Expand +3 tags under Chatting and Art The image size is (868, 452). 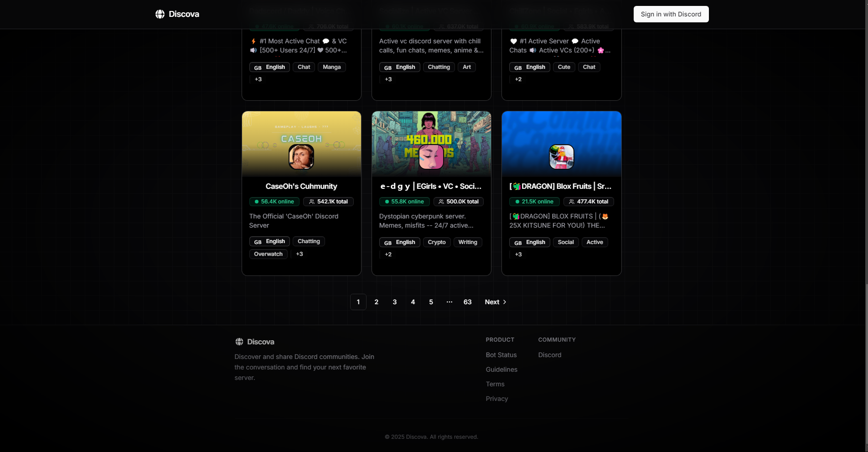[x=388, y=79]
